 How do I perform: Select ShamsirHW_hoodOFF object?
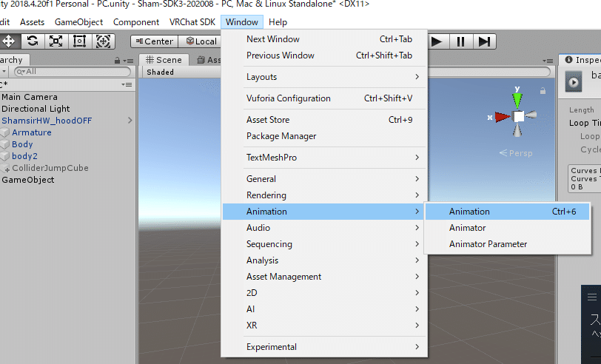[47, 121]
